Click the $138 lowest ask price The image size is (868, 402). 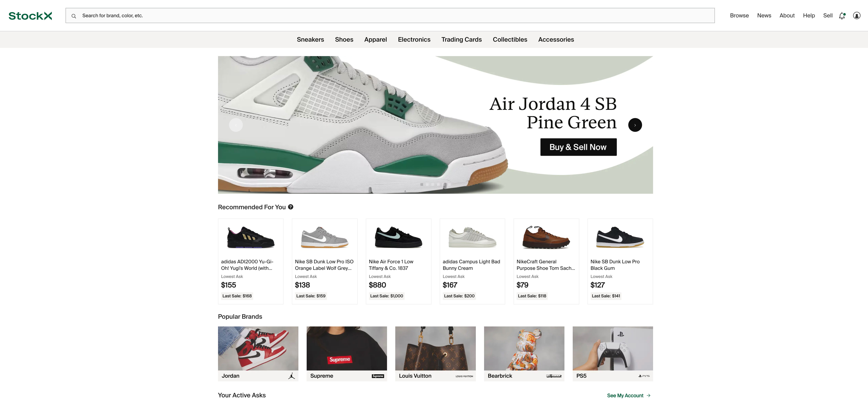click(302, 285)
